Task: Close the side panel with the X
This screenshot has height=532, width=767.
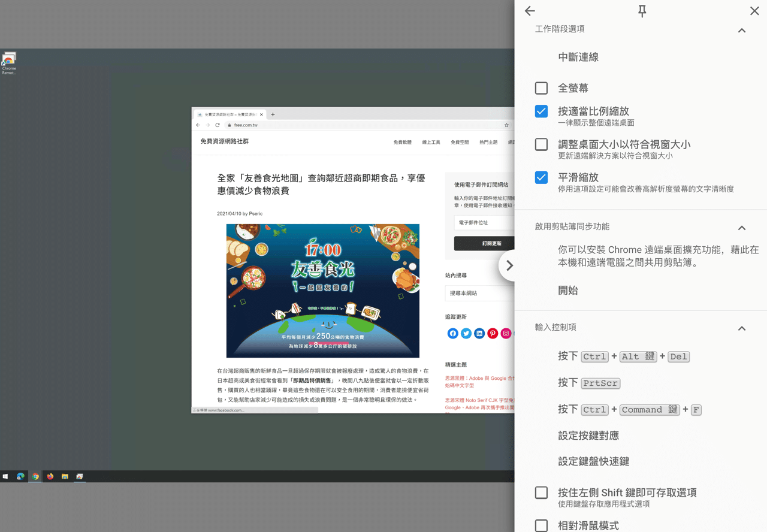Action: point(754,11)
